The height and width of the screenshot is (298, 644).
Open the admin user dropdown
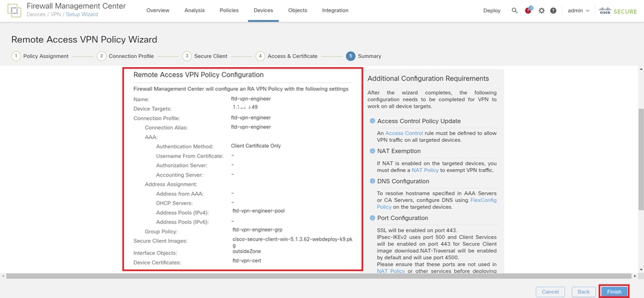click(x=578, y=11)
